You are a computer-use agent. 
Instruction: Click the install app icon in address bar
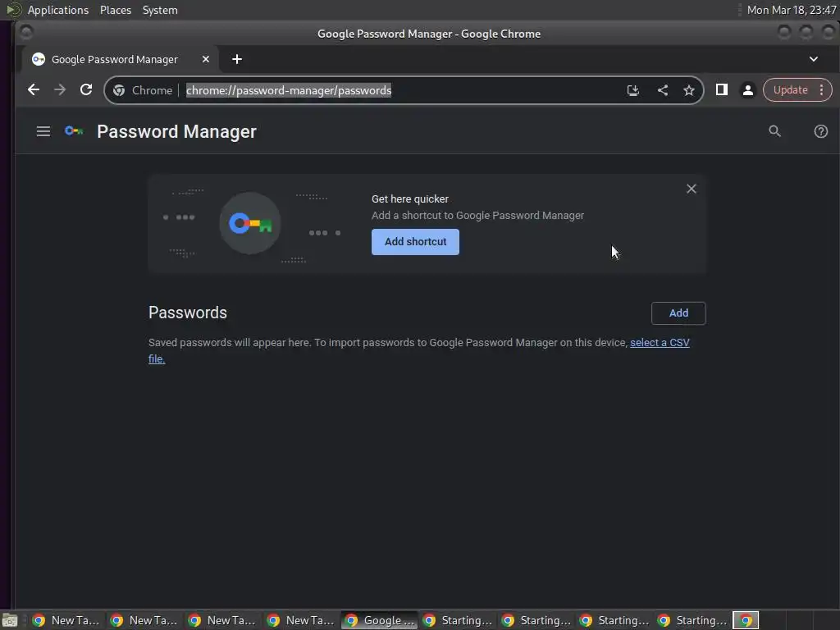pos(633,90)
